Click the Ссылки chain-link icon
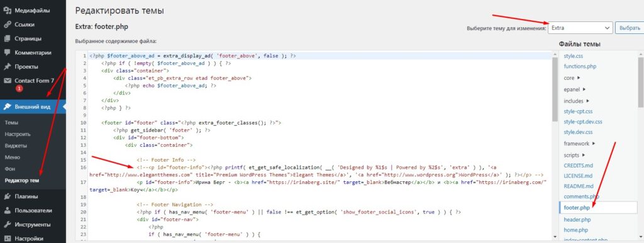This screenshot has height=243, width=644. click(x=7, y=25)
